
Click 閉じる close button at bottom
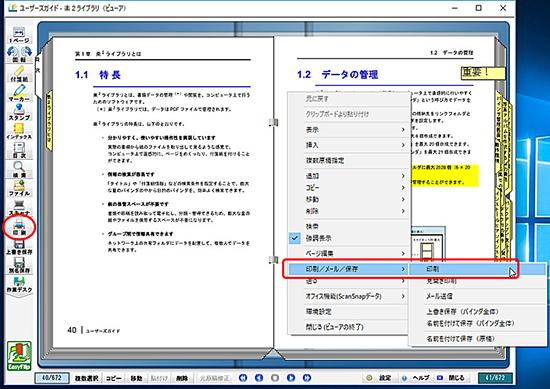(452, 378)
